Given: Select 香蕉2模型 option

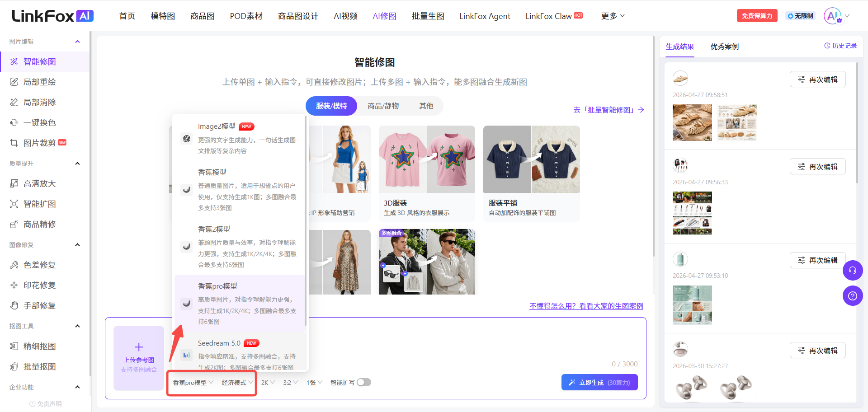Looking at the screenshot, I should 239,247.
